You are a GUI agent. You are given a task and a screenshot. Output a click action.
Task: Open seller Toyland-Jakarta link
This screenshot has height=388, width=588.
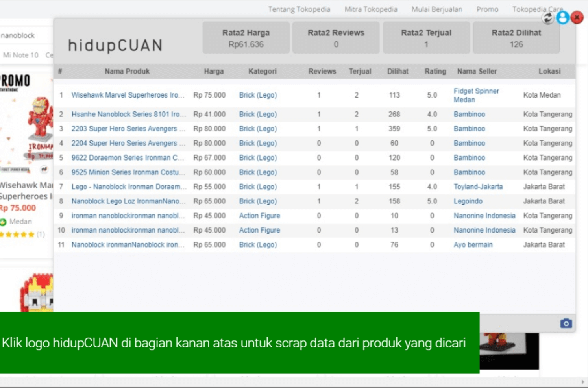point(478,187)
